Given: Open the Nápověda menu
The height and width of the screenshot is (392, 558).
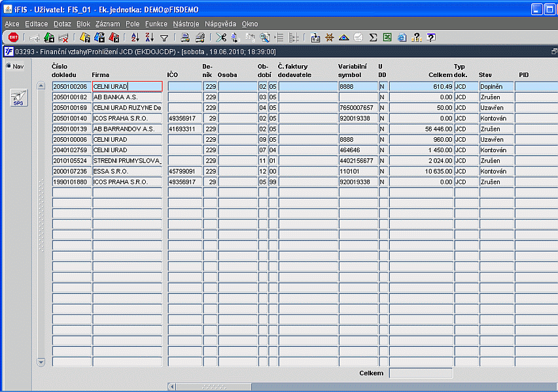Looking at the screenshot, I should tap(220, 24).
